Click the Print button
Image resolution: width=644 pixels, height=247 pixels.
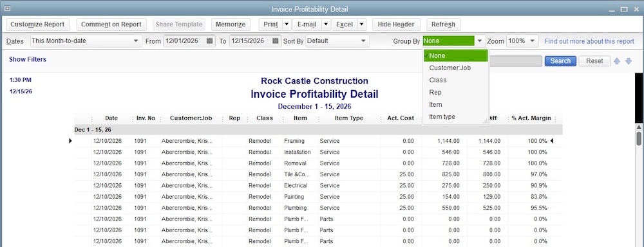(x=270, y=24)
